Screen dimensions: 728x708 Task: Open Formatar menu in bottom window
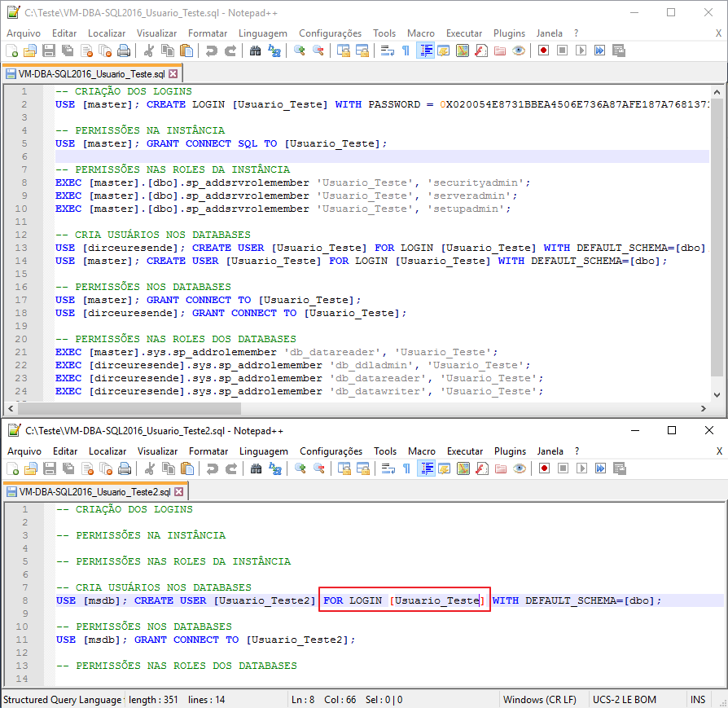click(208, 451)
